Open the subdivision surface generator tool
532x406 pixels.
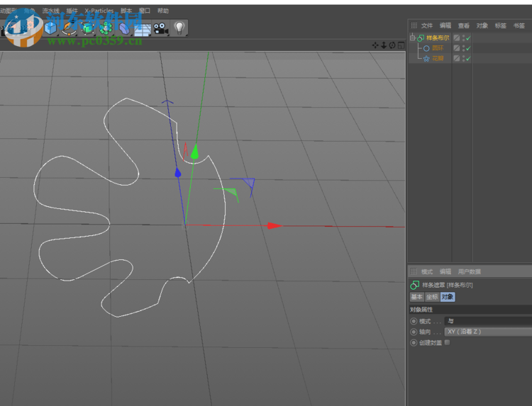[x=87, y=28]
